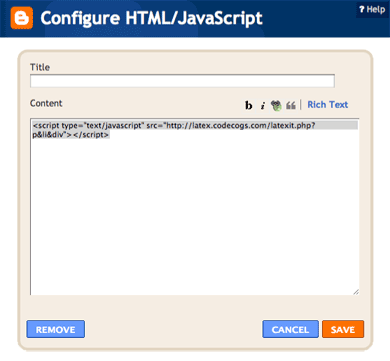Click the Blogger logo icon
Image resolution: width=390 pixels, height=361 pixels.
22,18
